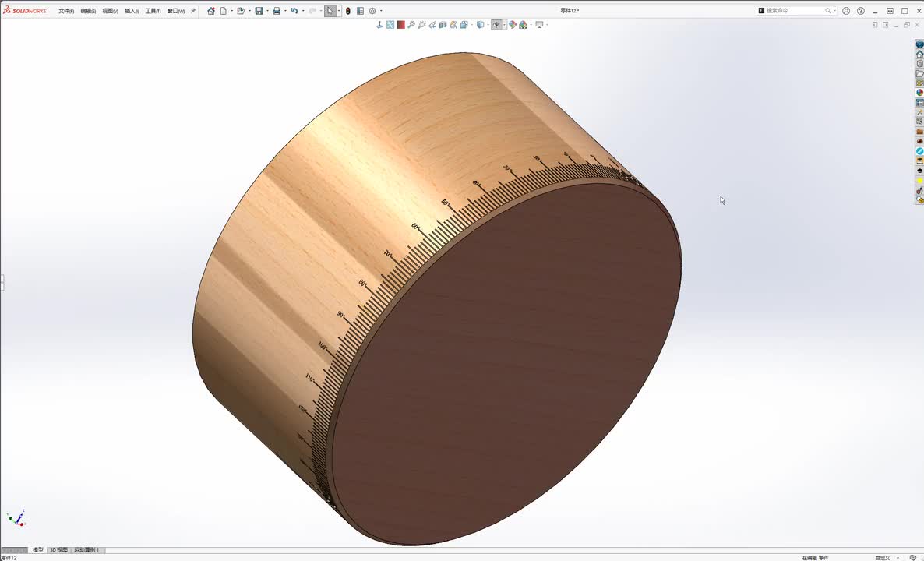Click the SOLIDWORKS logo
This screenshot has height=561, width=924.
click(x=25, y=11)
